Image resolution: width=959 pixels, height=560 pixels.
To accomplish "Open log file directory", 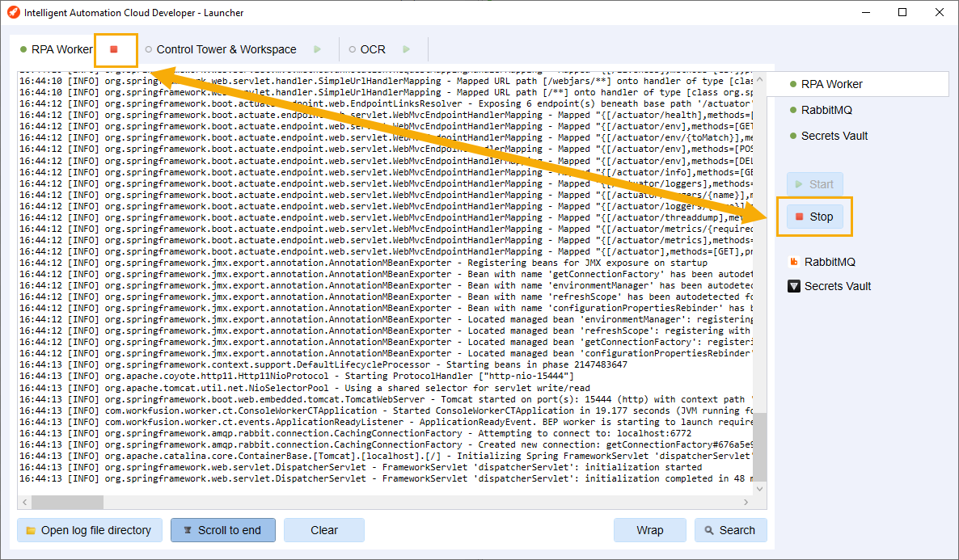I will pos(90,530).
